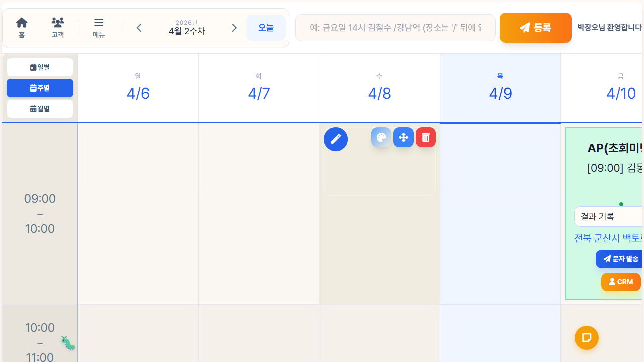Delete the 4/8 appointment with the trash icon
This screenshot has height=362, width=644.
tap(425, 137)
